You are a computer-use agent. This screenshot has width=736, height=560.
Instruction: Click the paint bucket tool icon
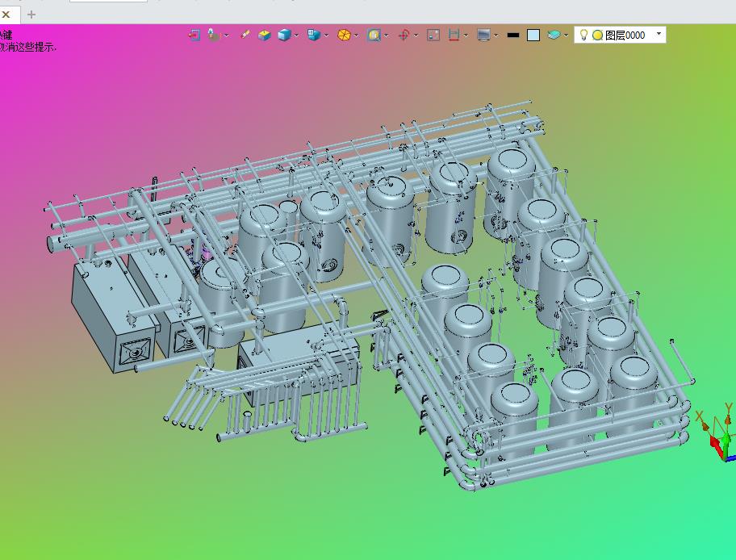click(x=214, y=35)
